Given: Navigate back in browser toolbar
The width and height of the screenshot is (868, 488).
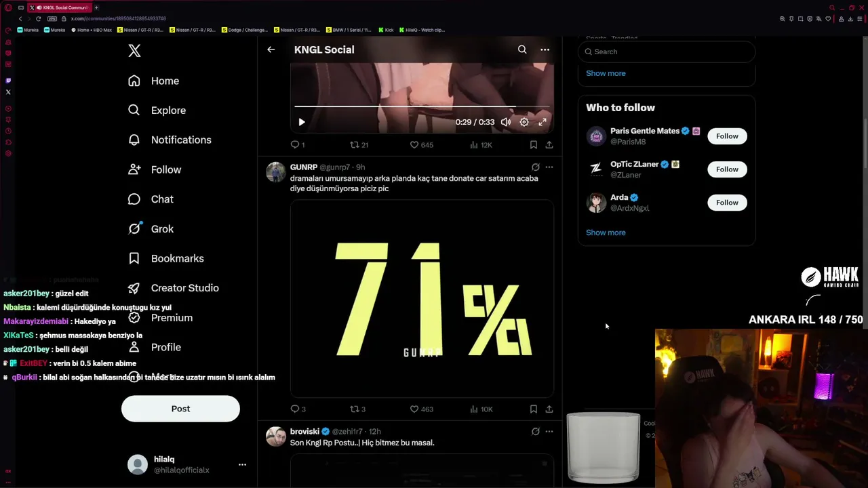Looking at the screenshot, I should (20, 19).
